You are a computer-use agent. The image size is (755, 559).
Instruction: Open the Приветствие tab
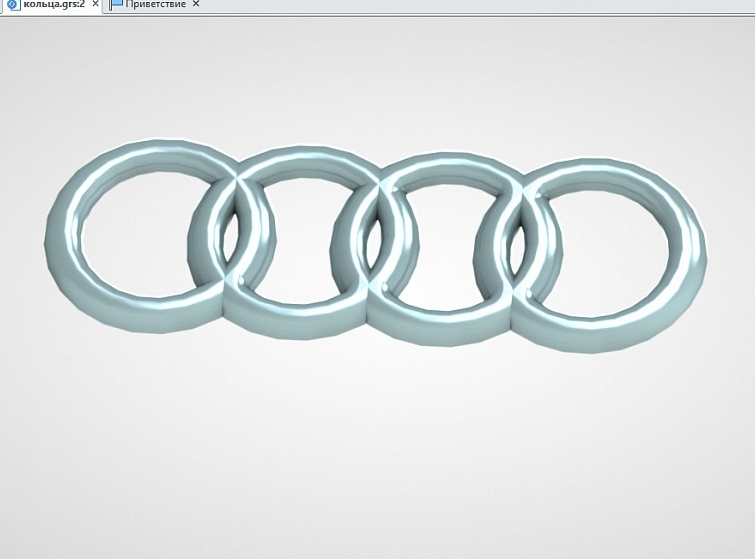pyautogui.click(x=155, y=4)
